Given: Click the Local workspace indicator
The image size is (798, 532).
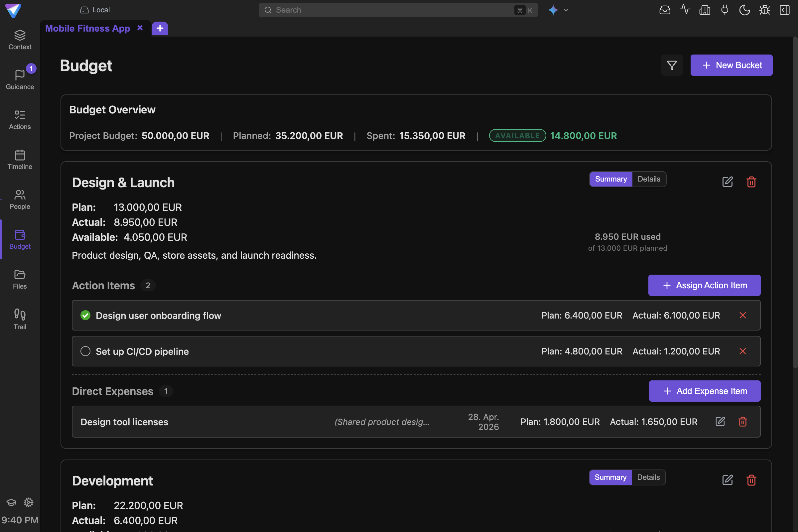Looking at the screenshot, I should tap(95, 10).
